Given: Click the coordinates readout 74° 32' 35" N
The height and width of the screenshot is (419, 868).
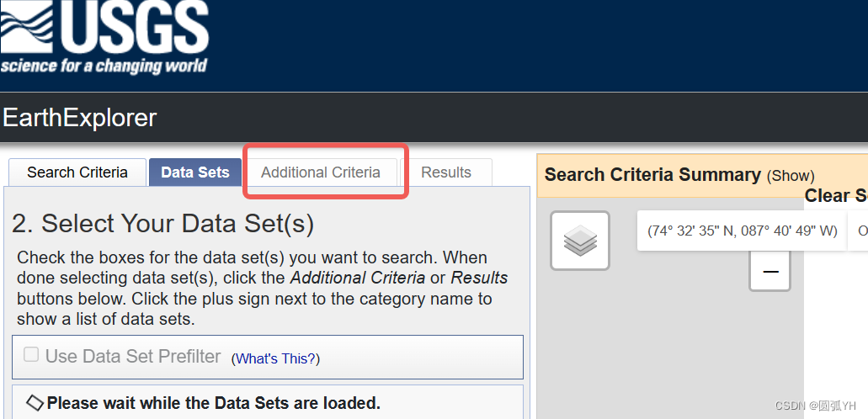Looking at the screenshot, I should tap(743, 231).
